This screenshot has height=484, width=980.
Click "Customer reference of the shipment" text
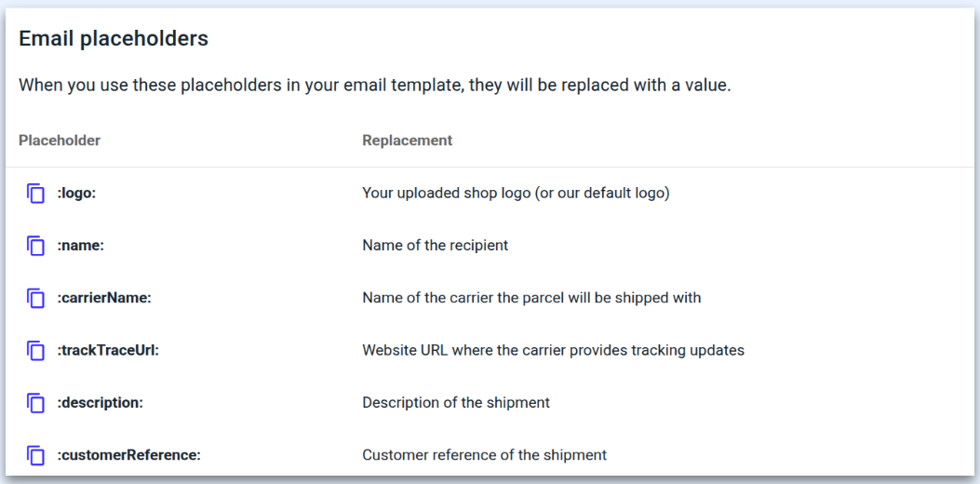pos(484,455)
